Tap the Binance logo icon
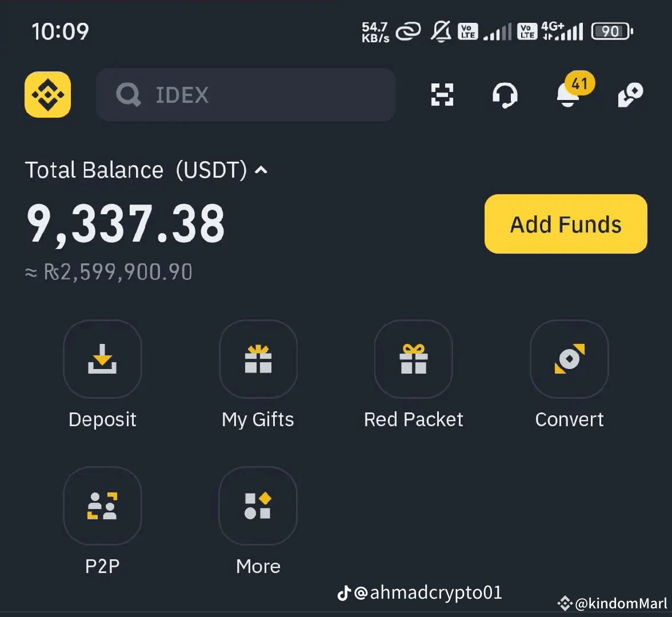Screen dimensions: 672x617 click(x=47, y=95)
